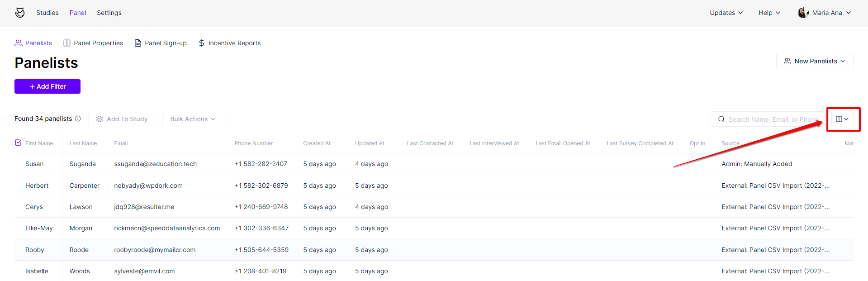Click email jdq928@resulter.me

(144, 207)
